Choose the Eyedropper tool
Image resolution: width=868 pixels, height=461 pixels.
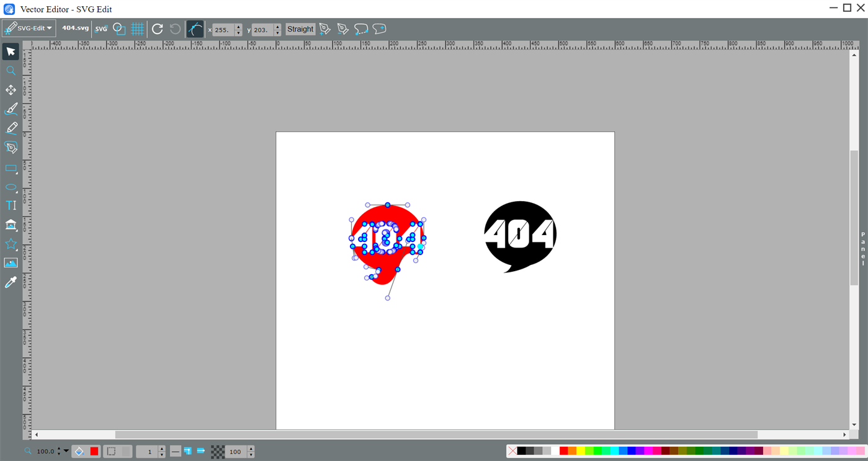pyautogui.click(x=11, y=282)
